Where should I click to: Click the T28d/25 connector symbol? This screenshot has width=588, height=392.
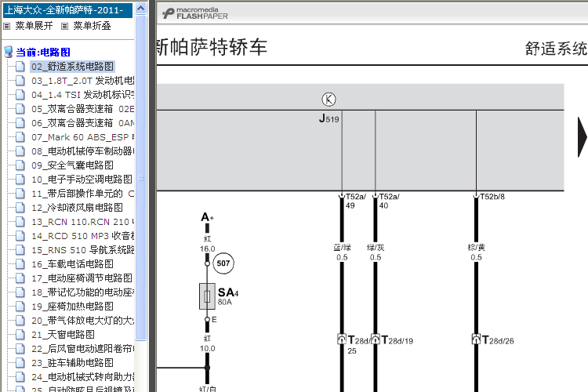coord(342,339)
